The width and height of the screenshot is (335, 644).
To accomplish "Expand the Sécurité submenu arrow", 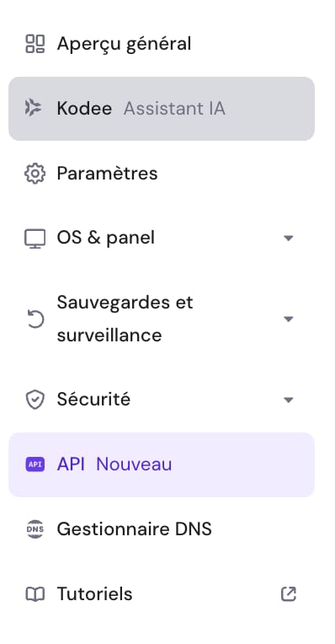I will click(x=288, y=400).
